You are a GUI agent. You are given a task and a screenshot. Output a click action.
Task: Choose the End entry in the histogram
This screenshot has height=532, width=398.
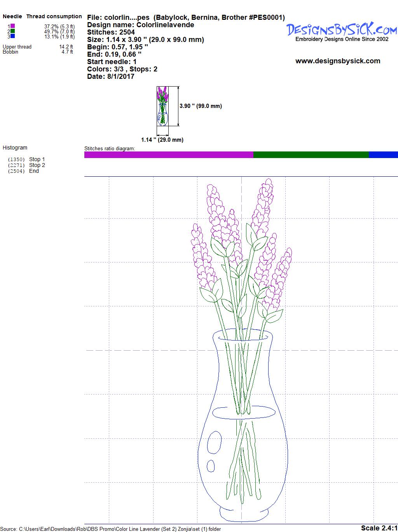tap(34, 171)
